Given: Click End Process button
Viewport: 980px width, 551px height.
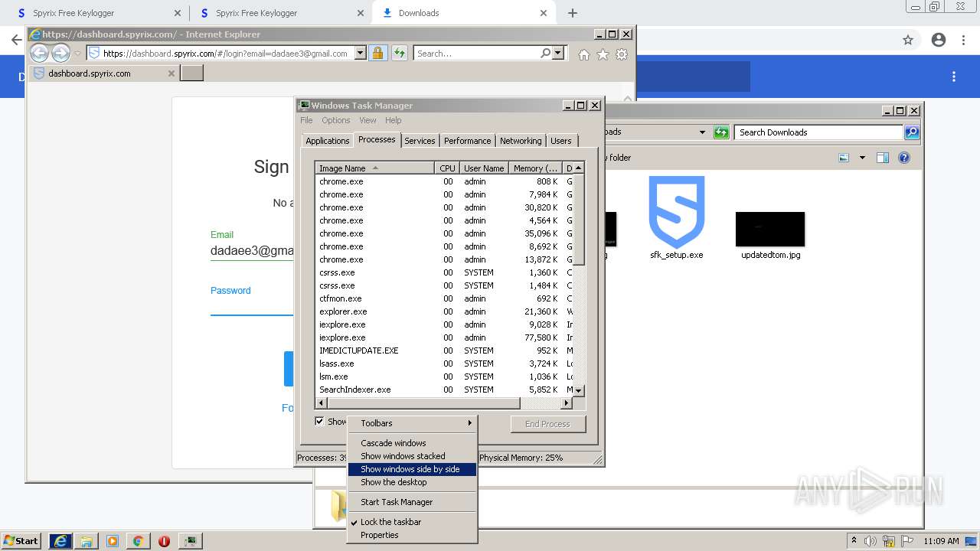Looking at the screenshot, I should click(547, 424).
